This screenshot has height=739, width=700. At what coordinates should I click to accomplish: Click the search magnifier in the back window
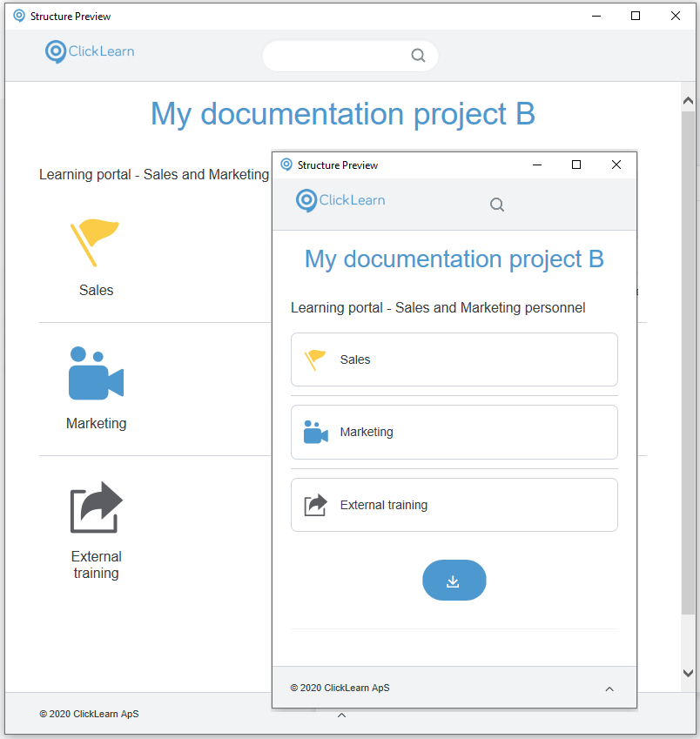(418, 55)
